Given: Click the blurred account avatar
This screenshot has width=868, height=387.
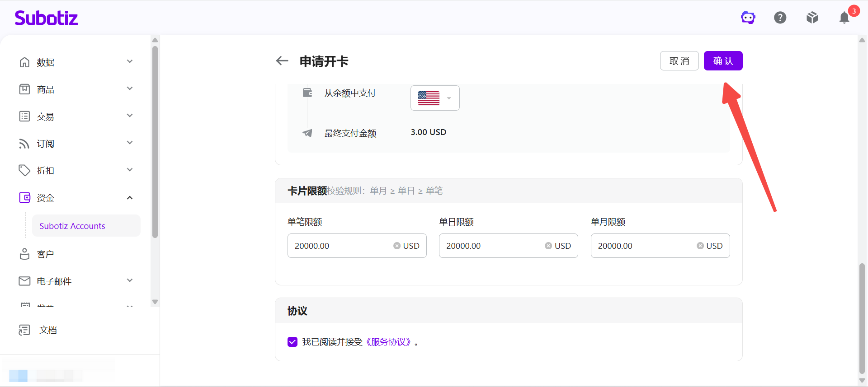Looking at the screenshot, I should [x=18, y=375].
